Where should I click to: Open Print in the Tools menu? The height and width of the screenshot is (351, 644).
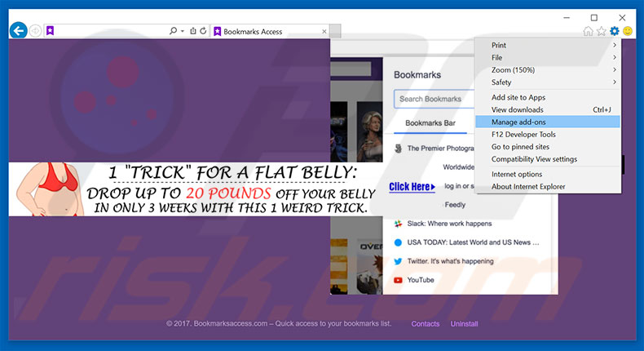click(x=548, y=45)
